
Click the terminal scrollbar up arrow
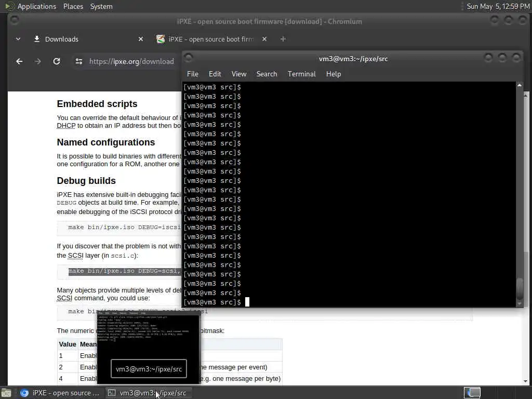pos(520,85)
